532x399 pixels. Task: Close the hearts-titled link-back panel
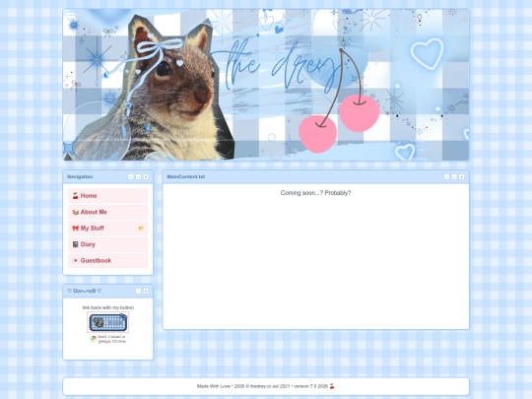[146, 291]
